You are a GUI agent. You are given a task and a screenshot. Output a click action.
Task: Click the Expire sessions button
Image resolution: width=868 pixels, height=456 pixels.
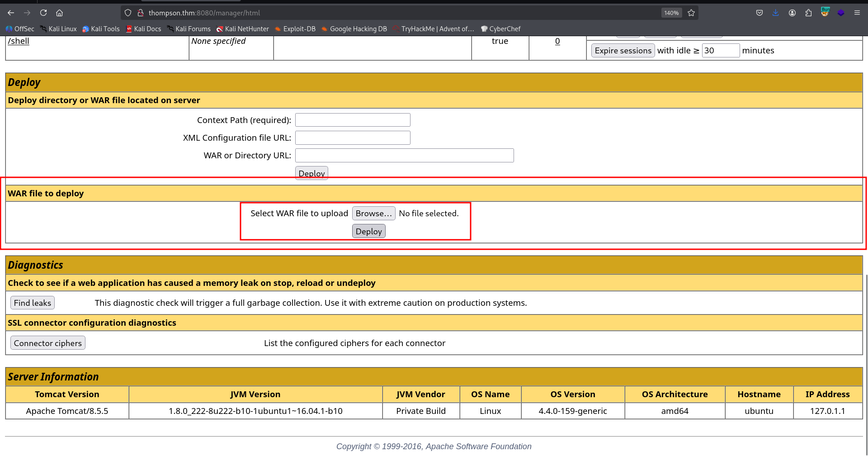pyautogui.click(x=623, y=51)
